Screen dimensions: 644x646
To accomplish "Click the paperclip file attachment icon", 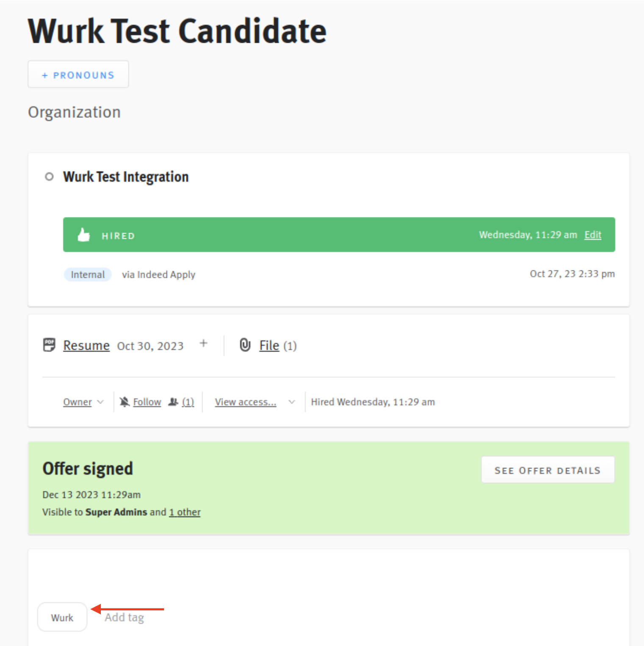I will coord(245,345).
